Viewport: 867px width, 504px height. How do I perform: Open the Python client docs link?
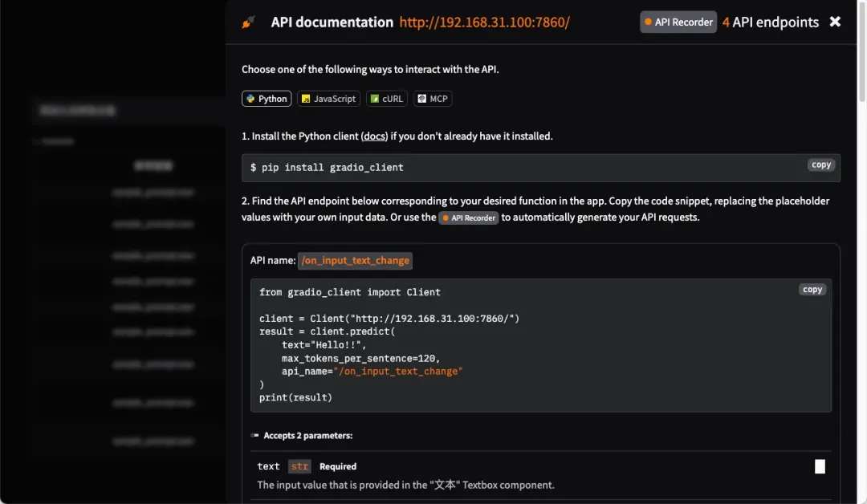374,136
